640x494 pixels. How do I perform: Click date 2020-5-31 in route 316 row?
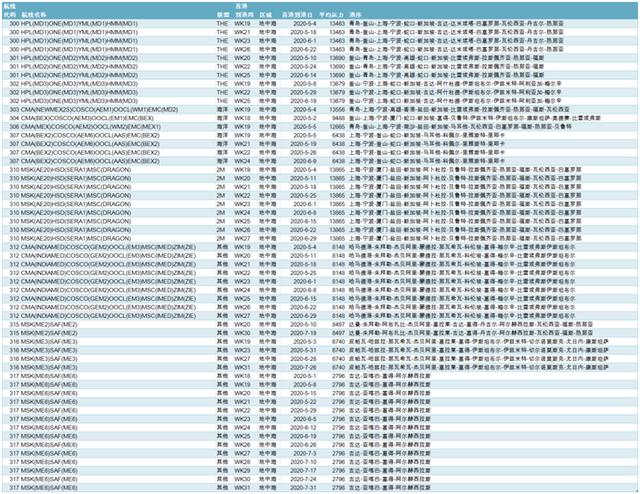[x=303, y=350]
